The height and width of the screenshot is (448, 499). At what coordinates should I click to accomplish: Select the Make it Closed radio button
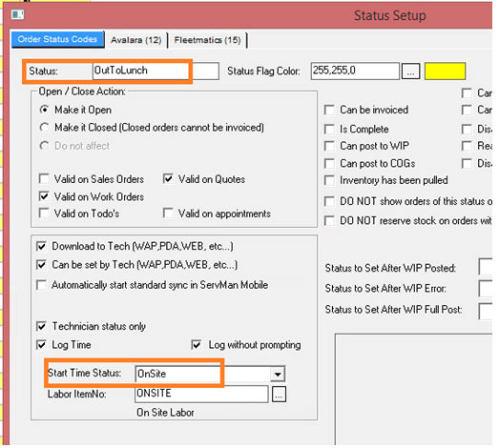pos(44,128)
